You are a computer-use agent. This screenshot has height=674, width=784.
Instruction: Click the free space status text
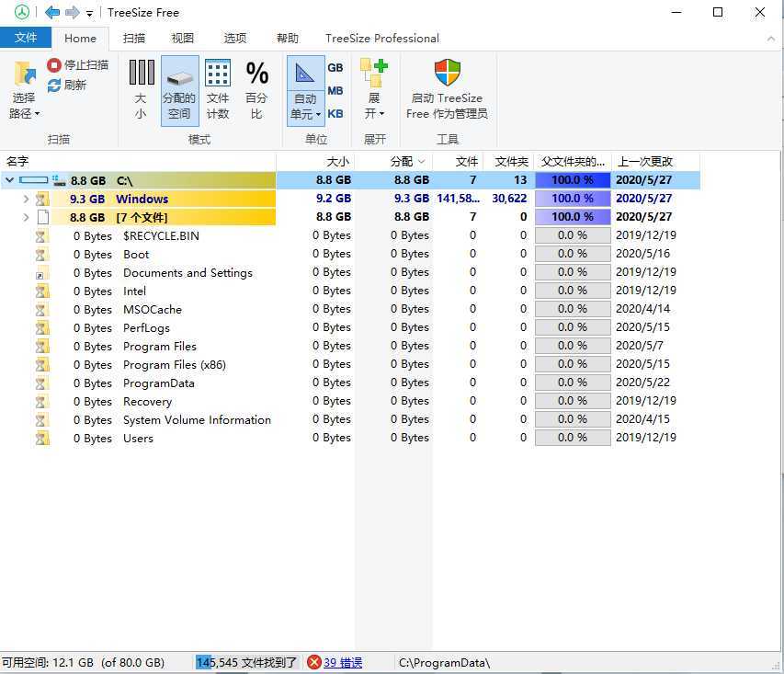83,662
